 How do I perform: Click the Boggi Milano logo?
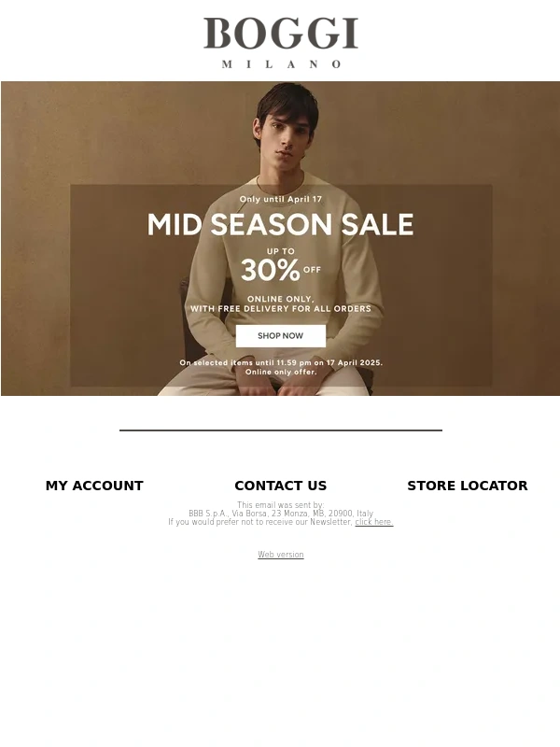tap(281, 42)
